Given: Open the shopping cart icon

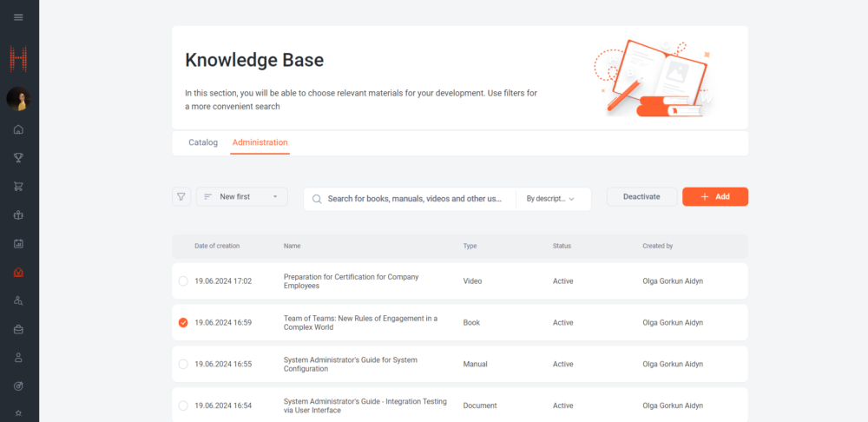Looking at the screenshot, I should [19, 187].
